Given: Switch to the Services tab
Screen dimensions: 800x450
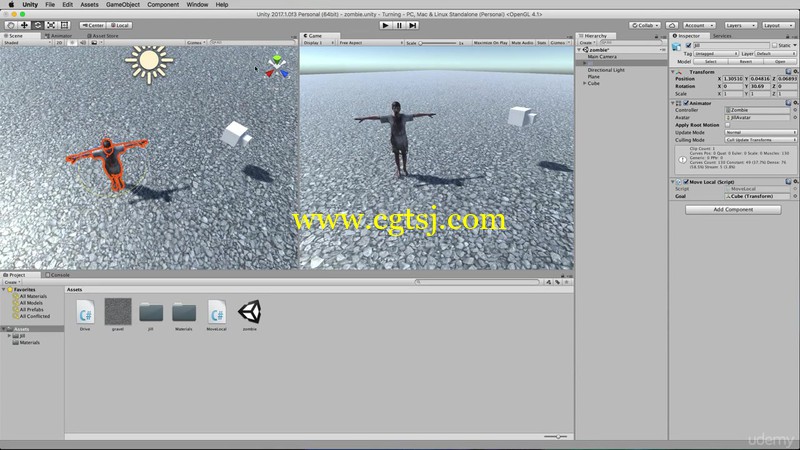Looking at the screenshot, I should (x=722, y=36).
